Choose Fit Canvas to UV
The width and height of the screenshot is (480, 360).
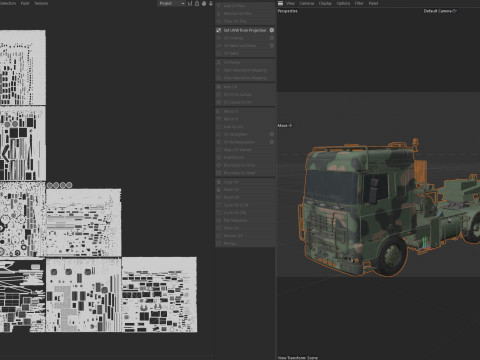coord(245,102)
